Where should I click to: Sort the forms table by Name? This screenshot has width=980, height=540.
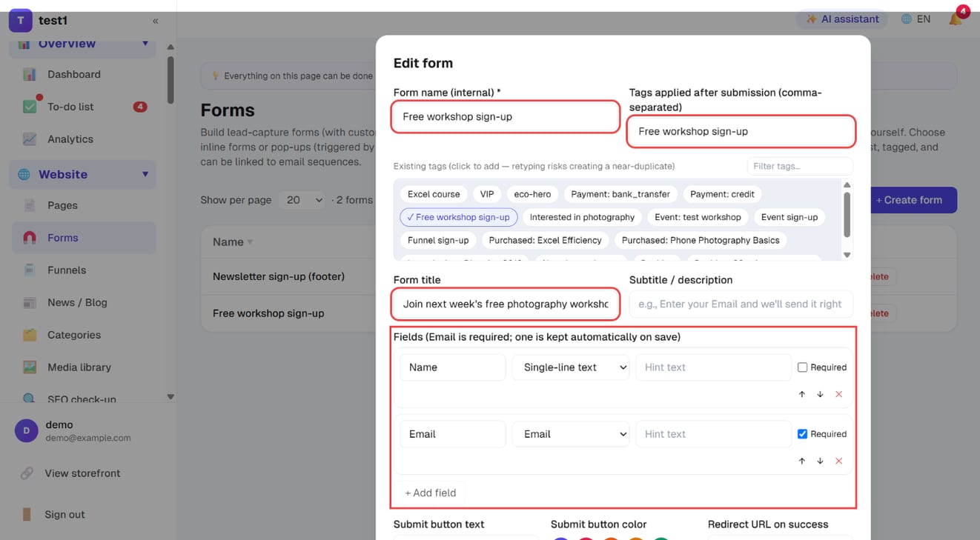pyautogui.click(x=233, y=242)
